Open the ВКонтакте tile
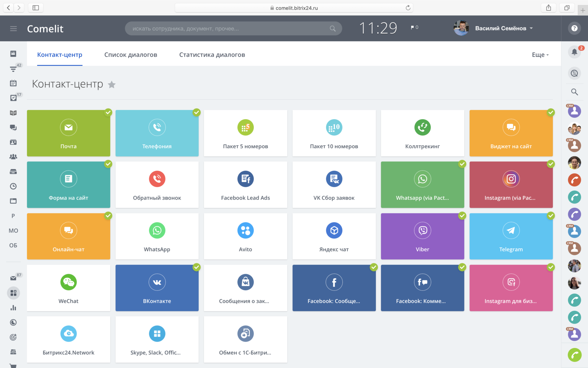 [x=157, y=288]
